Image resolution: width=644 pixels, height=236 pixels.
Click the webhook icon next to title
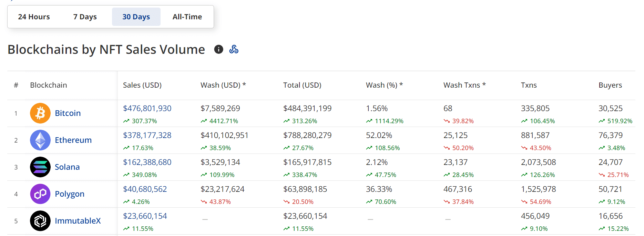pos(234,49)
